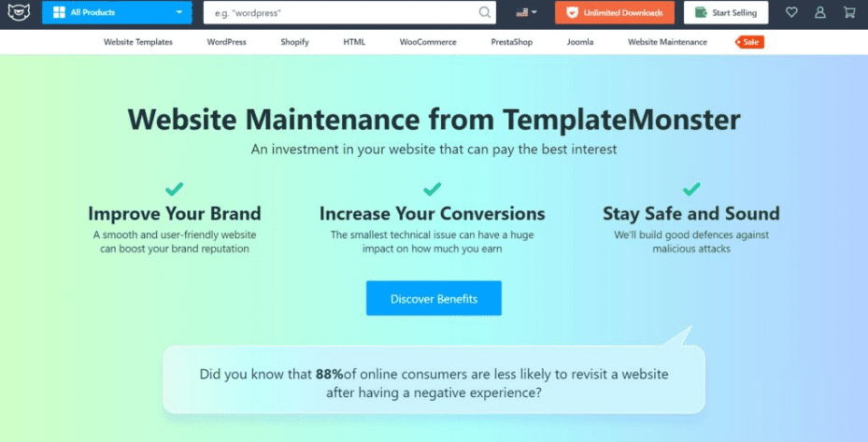Viewport: 868px width, 442px height.
Task: Click the "Improve Your Brand" heading
Action: [x=175, y=213]
